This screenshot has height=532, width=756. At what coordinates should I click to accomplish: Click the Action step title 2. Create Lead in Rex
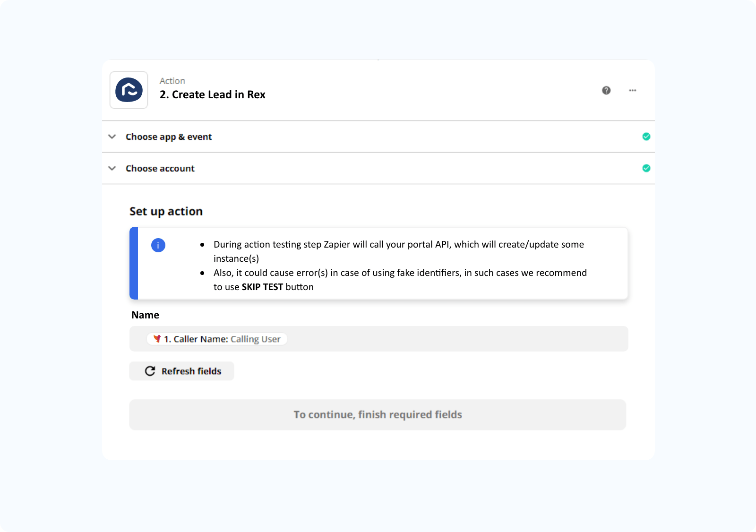point(212,94)
